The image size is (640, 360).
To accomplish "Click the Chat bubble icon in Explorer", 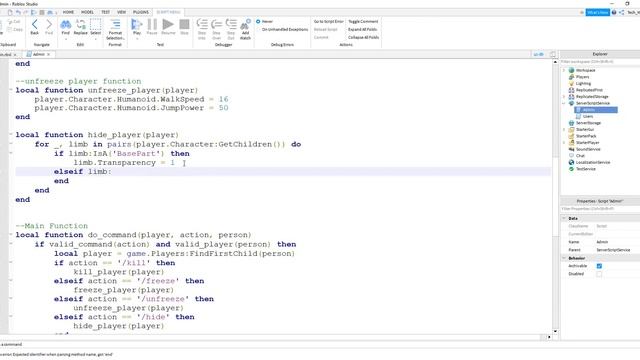I will click(x=571, y=156).
